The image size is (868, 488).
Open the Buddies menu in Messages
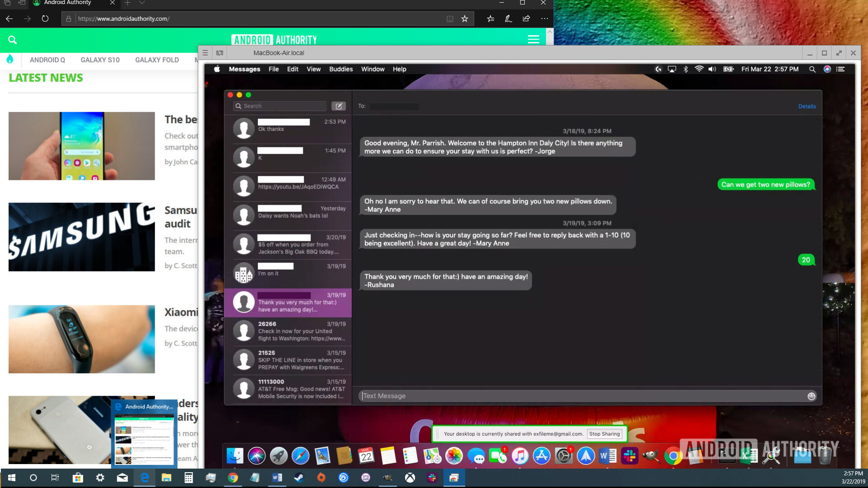point(341,69)
